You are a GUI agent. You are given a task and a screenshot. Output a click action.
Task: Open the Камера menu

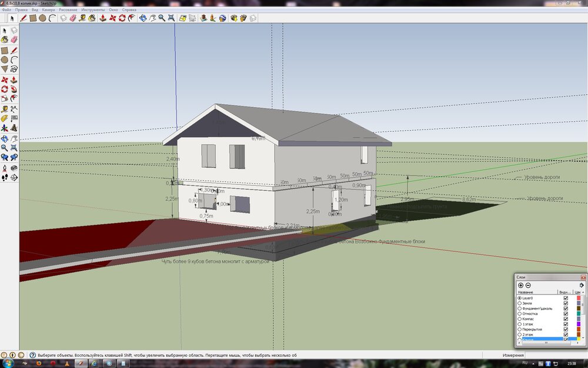click(x=49, y=10)
